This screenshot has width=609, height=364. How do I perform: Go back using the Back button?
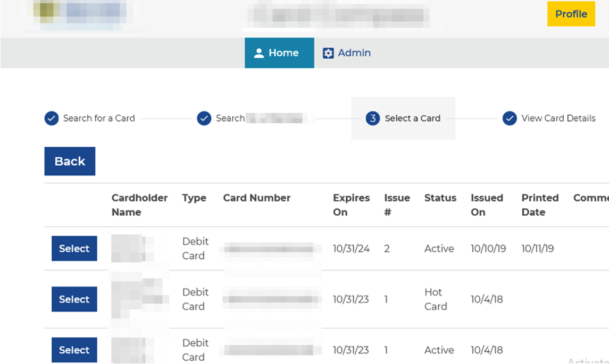tap(70, 162)
